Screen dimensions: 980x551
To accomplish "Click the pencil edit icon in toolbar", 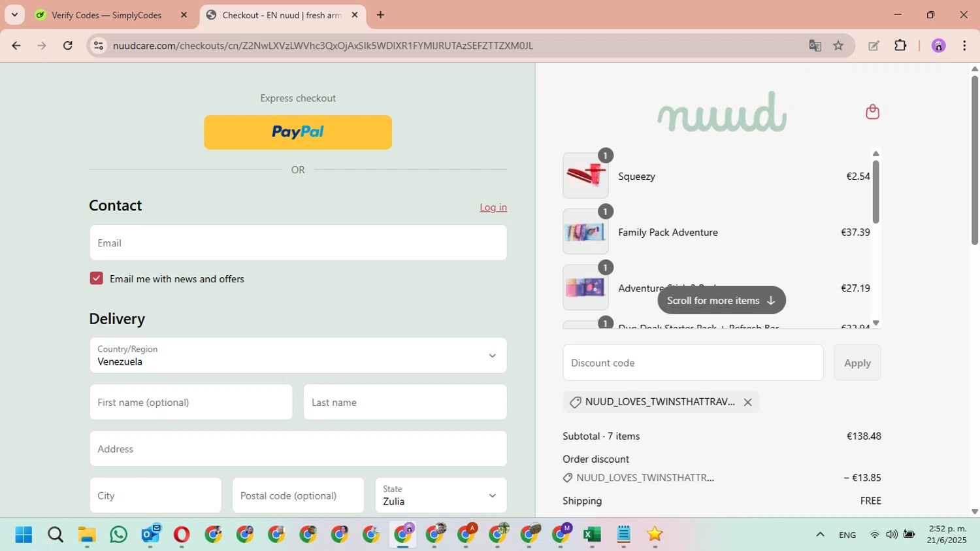I will (x=874, y=46).
